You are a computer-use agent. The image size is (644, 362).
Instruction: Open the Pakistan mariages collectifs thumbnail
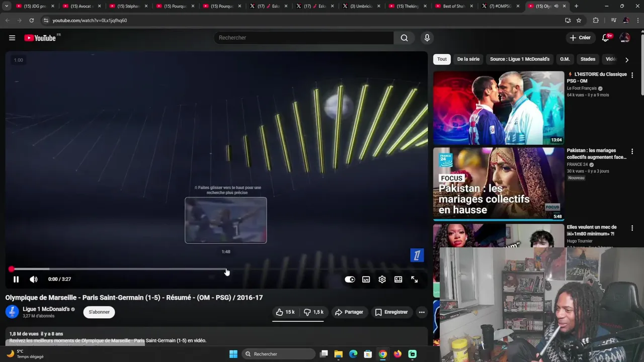[x=499, y=184]
